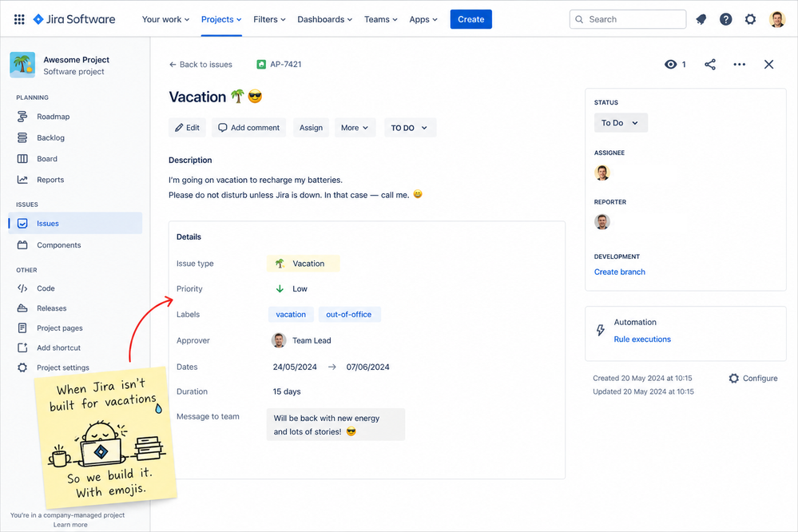This screenshot has height=532, width=798.
Task: Click the Assign button
Action: click(311, 128)
